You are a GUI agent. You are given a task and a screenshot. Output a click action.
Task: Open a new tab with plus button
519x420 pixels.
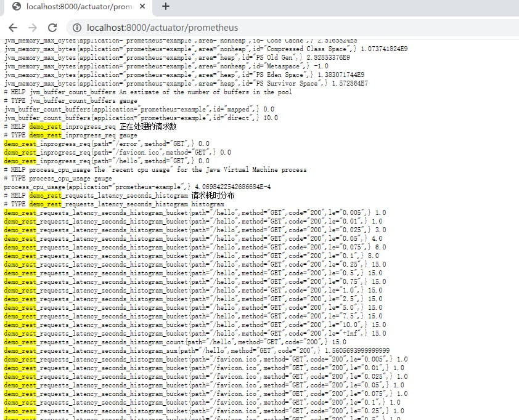point(165,7)
